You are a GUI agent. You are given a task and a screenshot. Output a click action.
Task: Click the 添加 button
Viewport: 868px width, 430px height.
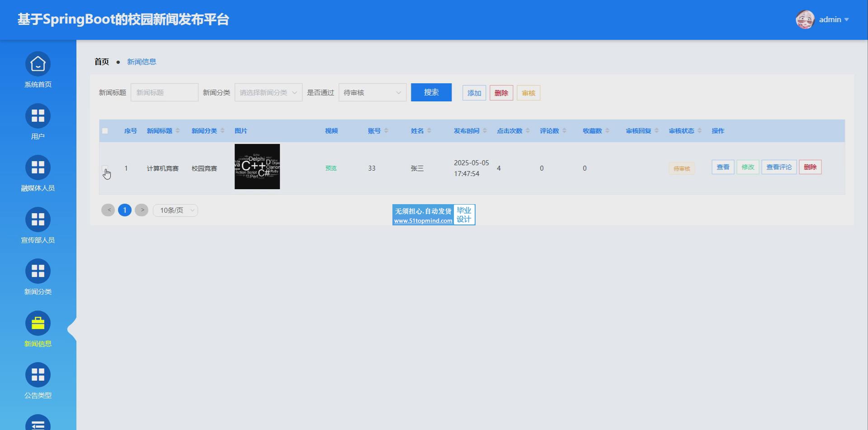tap(474, 93)
